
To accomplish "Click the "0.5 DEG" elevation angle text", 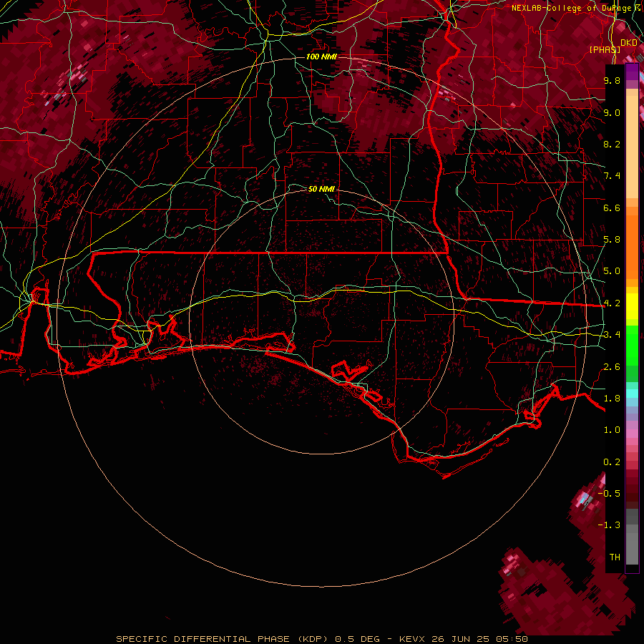I will click(357, 639).
